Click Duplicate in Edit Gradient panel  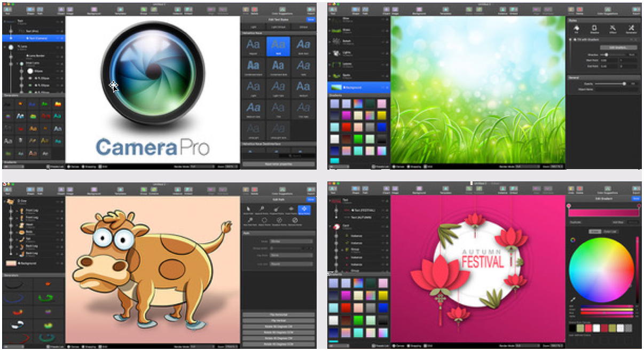575,222
